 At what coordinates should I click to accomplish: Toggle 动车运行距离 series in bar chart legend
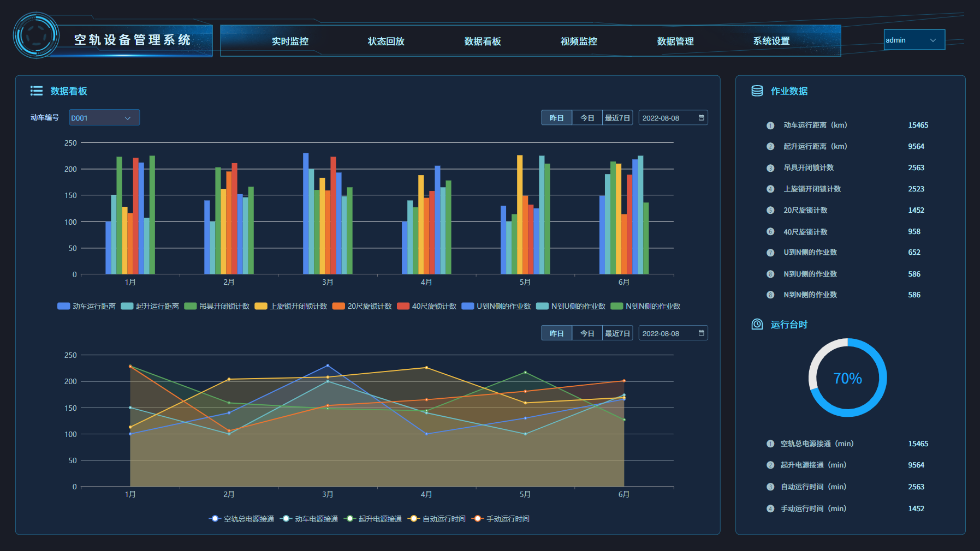[86, 306]
